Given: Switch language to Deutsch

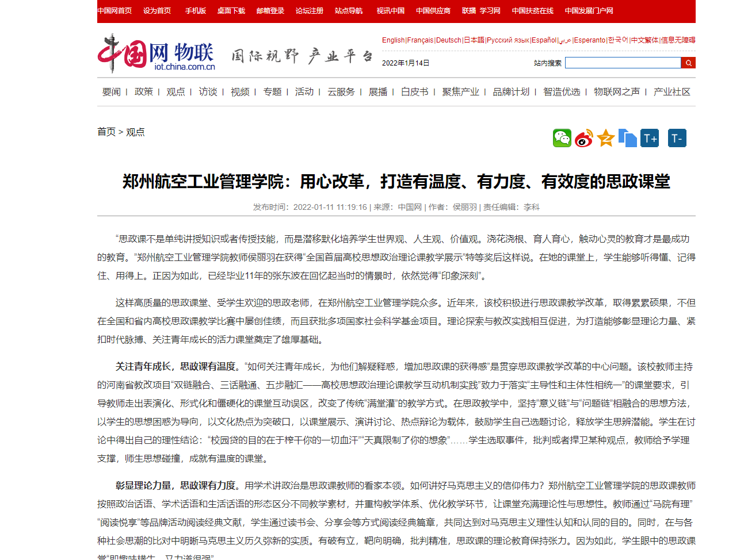Looking at the screenshot, I should [449, 40].
